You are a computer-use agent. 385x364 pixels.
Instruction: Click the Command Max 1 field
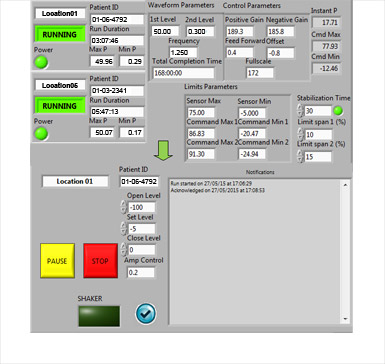pyautogui.click(x=201, y=133)
